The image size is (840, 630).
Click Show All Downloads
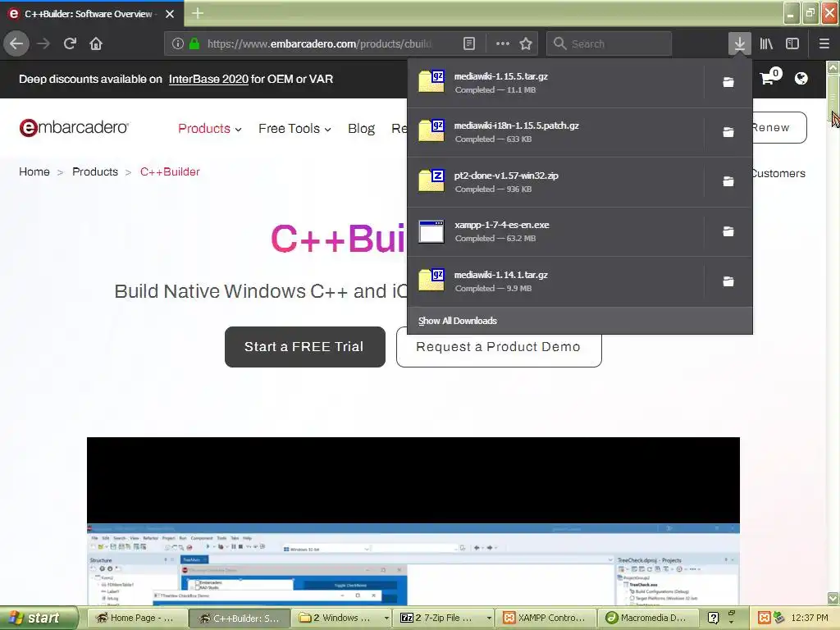tap(580, 321)
